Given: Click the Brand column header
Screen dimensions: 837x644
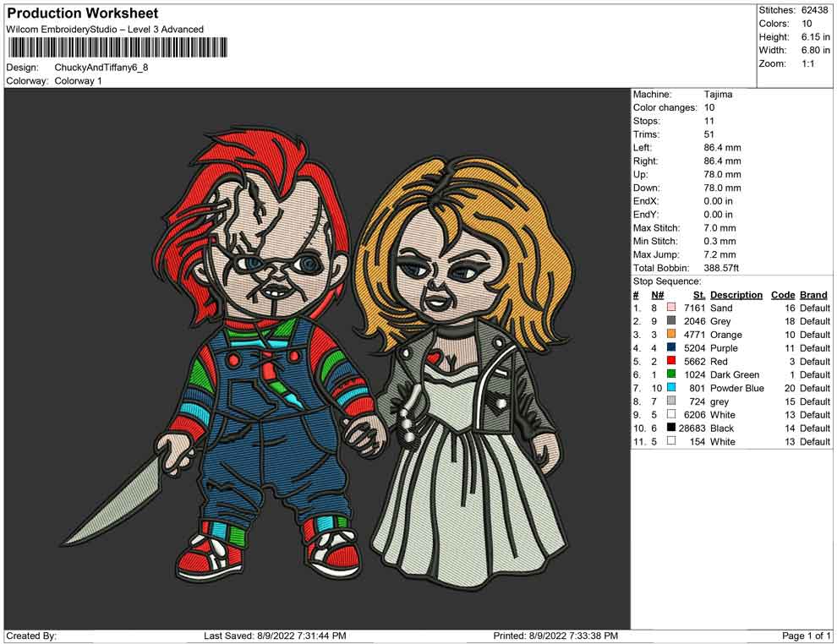Looking at the screenshot, I should 813,295.
